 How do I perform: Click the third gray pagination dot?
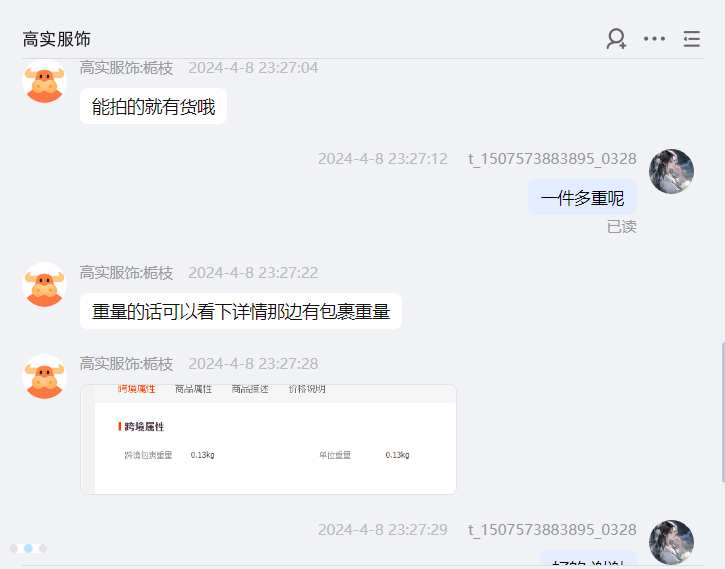(x=43, y=548)
